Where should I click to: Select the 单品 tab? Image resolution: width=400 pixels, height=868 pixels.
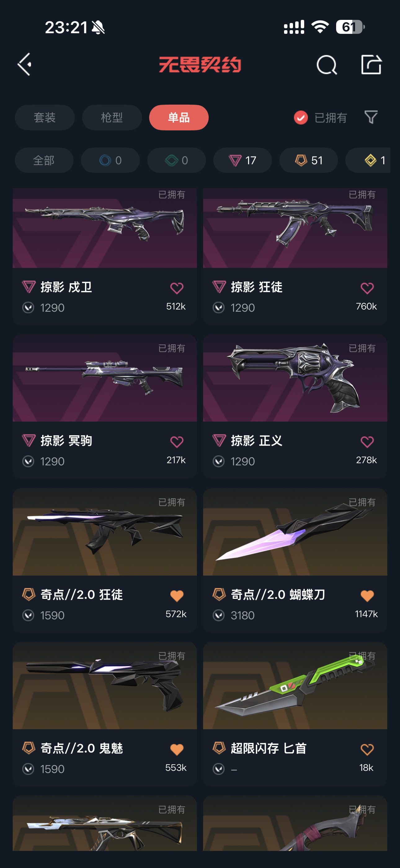[x=179, y=118]
